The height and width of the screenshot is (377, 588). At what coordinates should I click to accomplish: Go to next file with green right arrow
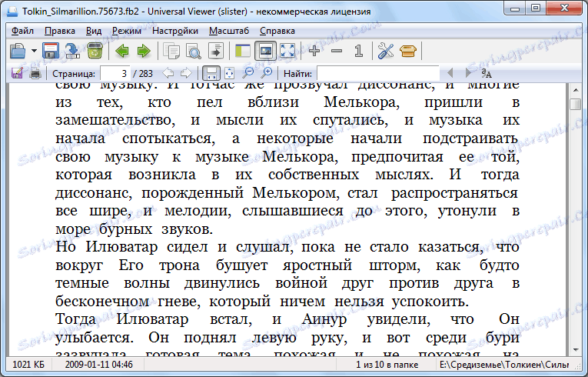144,51
